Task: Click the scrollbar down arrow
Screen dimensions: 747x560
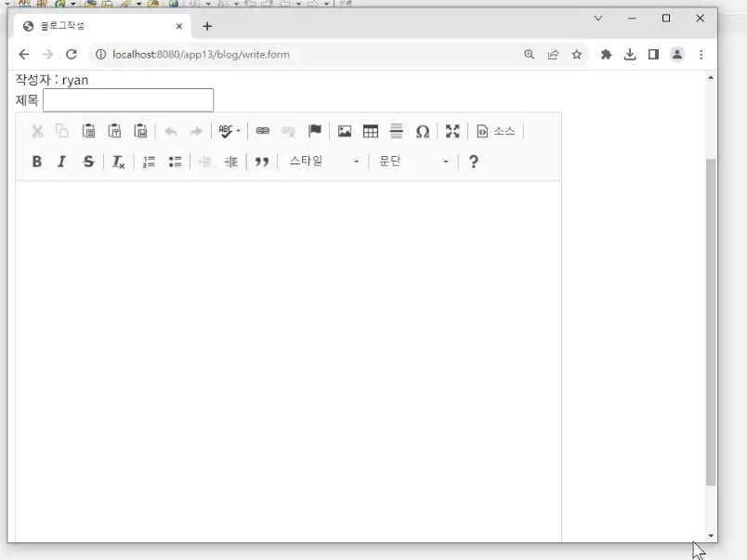Action: pos(711,536)
